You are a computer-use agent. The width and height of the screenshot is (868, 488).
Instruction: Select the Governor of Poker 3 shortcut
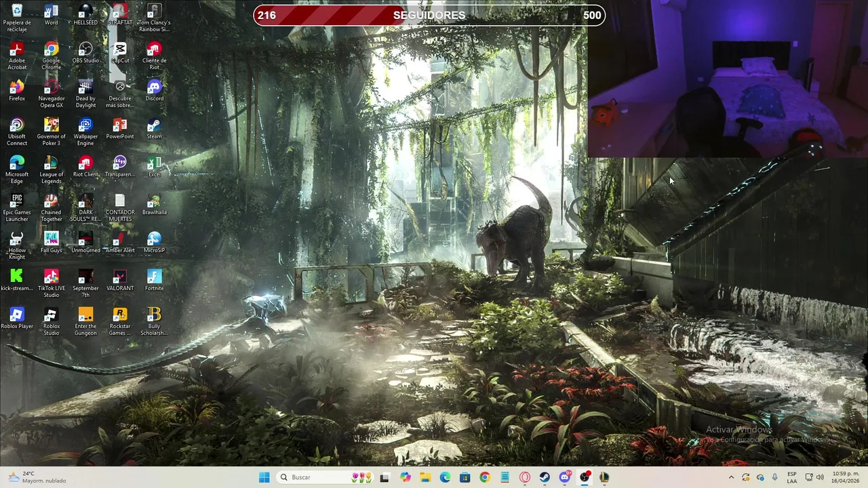(51, 131)
